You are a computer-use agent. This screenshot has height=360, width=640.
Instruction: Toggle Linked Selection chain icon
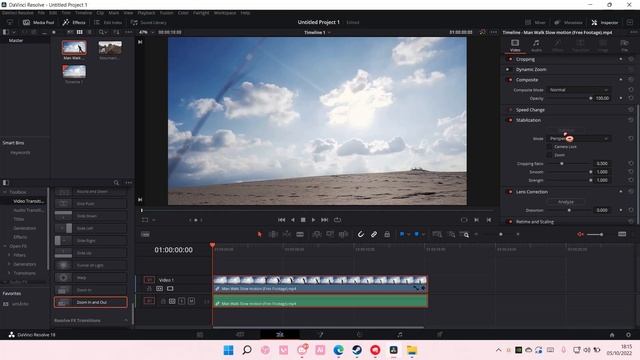373,234
